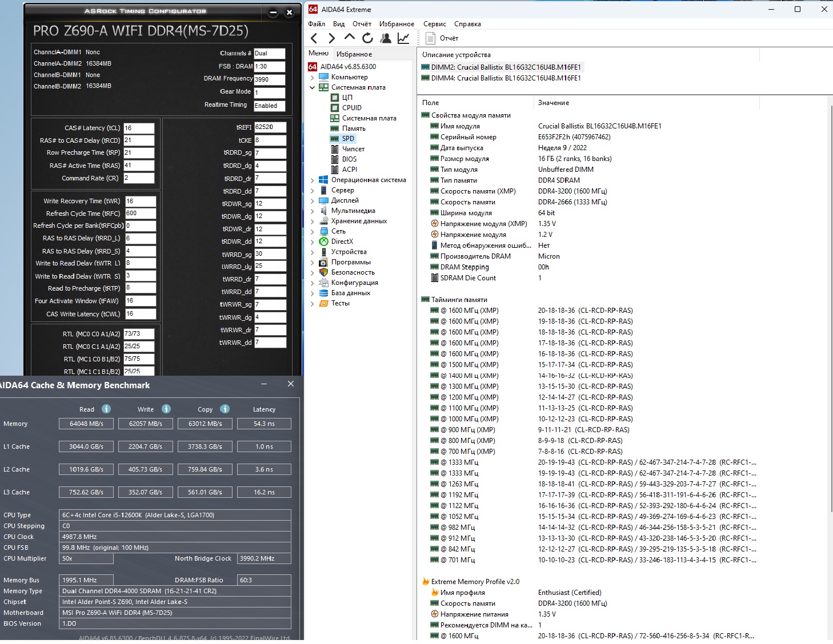
Task: Click the Поле column header
Action: point(476,103)
